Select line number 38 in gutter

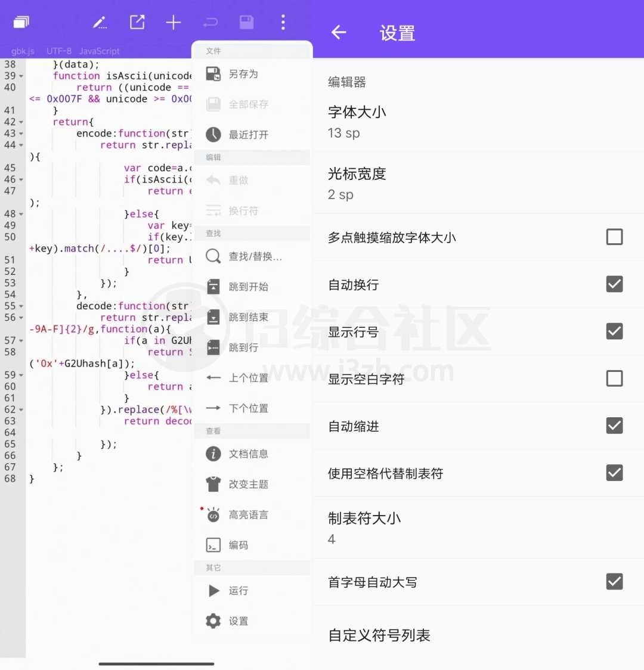pos(10,64)
